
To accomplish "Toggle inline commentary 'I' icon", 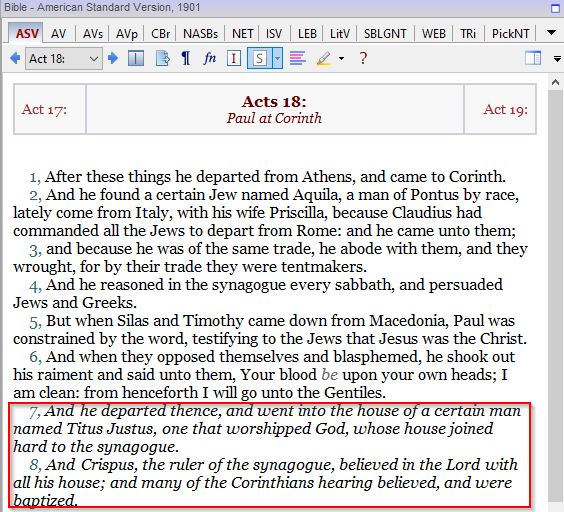I will (233, 58).
